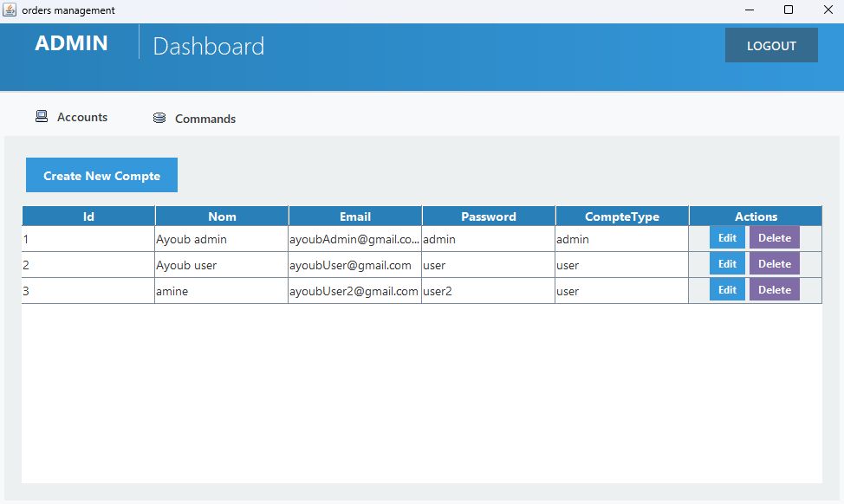Click the Id column header
Image resolution: width=844 pixels, height=504 pixels.
tap(88, 216)
